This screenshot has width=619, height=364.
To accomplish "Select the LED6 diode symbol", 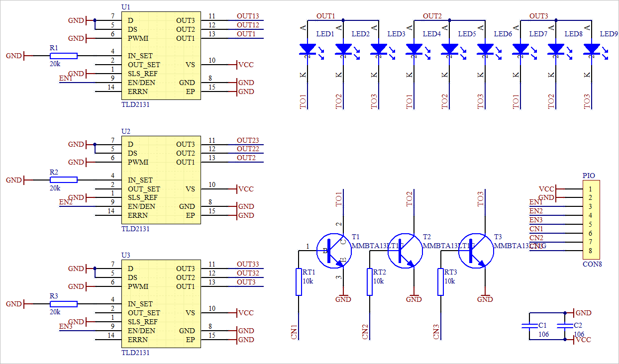I will pos(486,50).
